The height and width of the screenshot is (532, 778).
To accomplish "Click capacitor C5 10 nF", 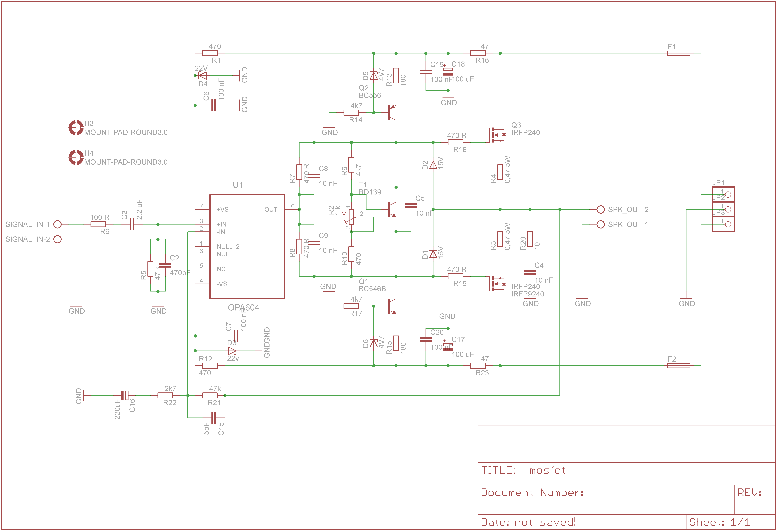I will click(x=411, y=206).
